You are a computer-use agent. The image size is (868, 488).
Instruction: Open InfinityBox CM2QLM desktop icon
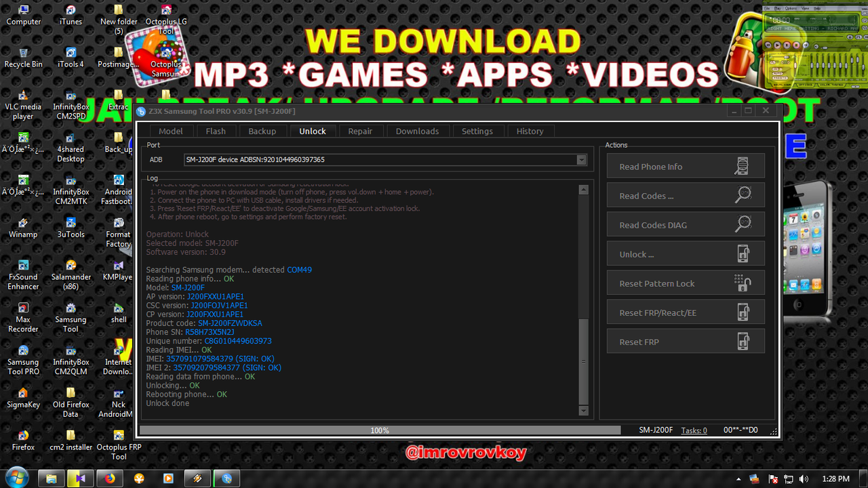coord(71,361)
